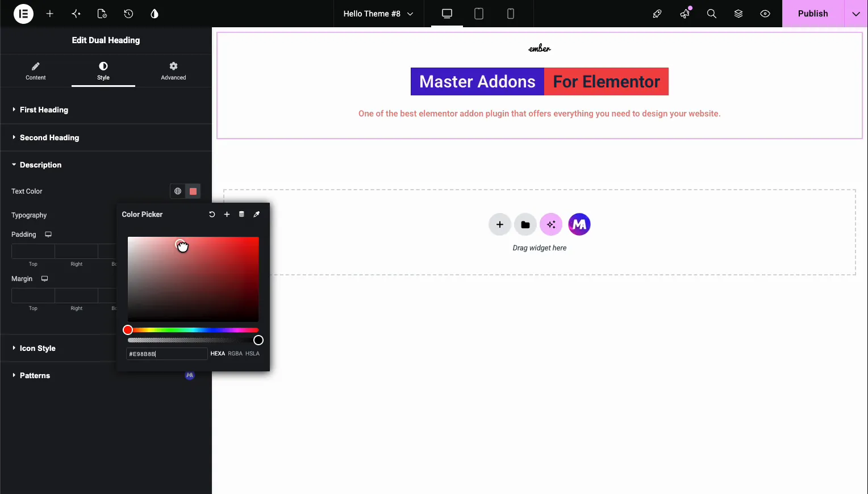Switch to Desktop device view
The image size is (868, 494).
tap(447, 14)
